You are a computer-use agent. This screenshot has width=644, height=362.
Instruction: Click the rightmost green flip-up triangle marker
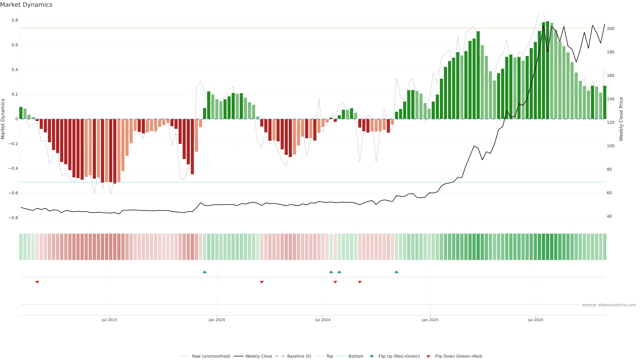click(396, 272)
